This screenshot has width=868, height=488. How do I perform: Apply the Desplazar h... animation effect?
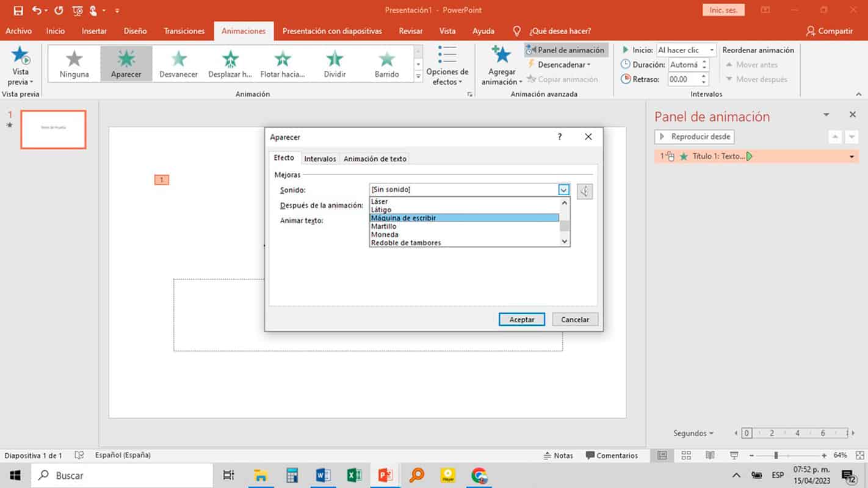click(230, 64)
